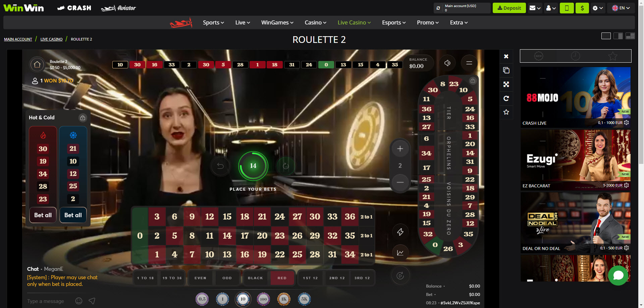Open the Live Casino menu

(354, 22)
